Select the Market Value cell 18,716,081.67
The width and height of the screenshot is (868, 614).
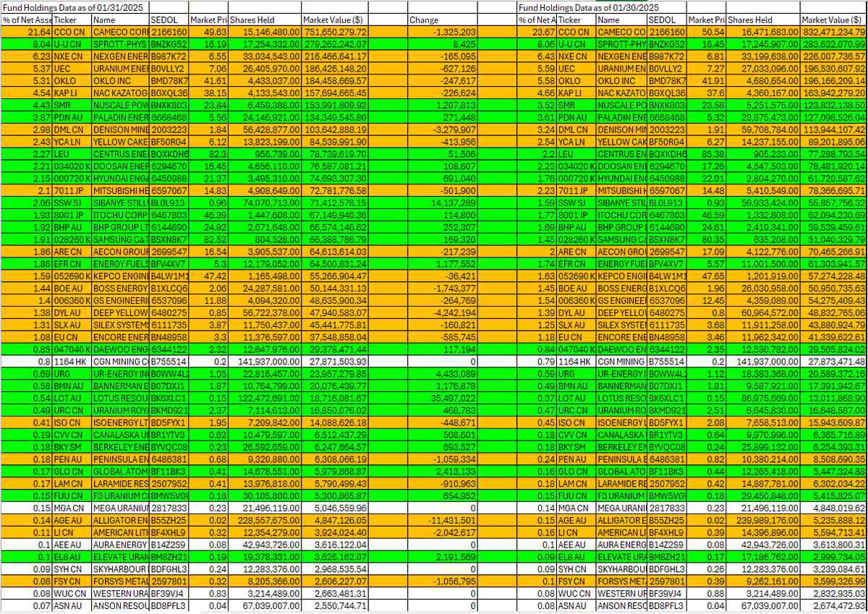click(335, 398)
